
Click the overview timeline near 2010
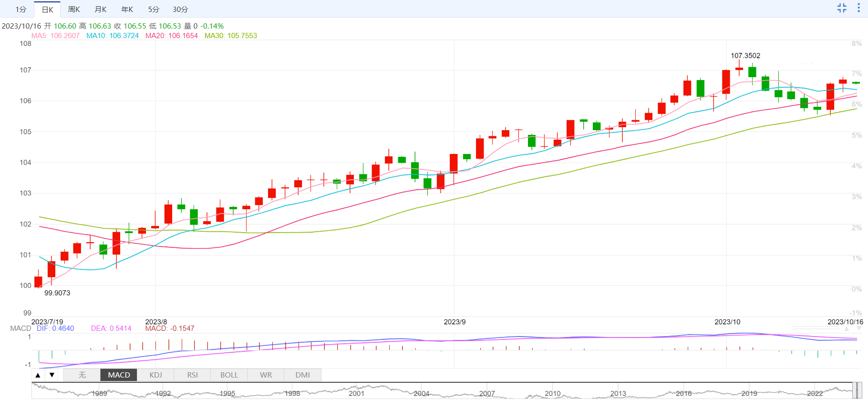tap(553, 393)
